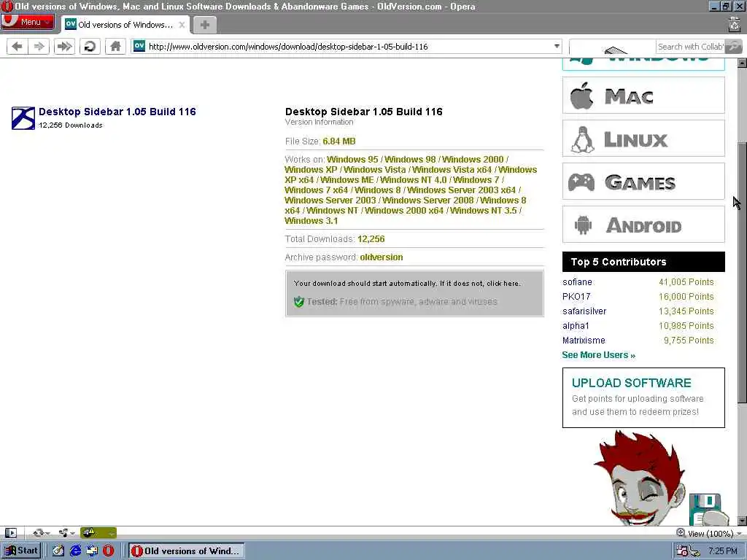Open a new tab with plus button
The width and height of the screenshot is (747, 560).
[x=205, y=25]
